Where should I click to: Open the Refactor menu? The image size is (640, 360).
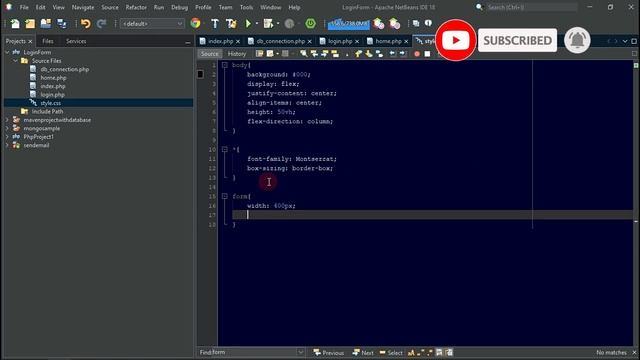pos(136,7)
